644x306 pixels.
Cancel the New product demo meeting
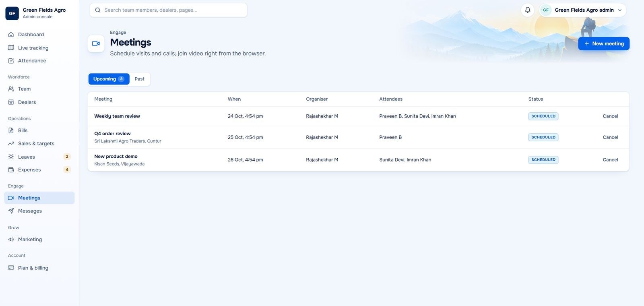pos(610,160)
